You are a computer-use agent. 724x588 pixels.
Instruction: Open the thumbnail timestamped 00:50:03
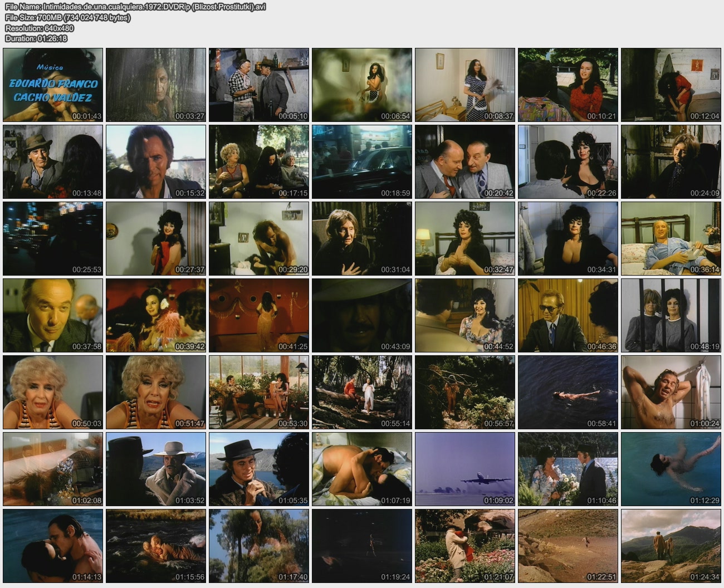53,392
